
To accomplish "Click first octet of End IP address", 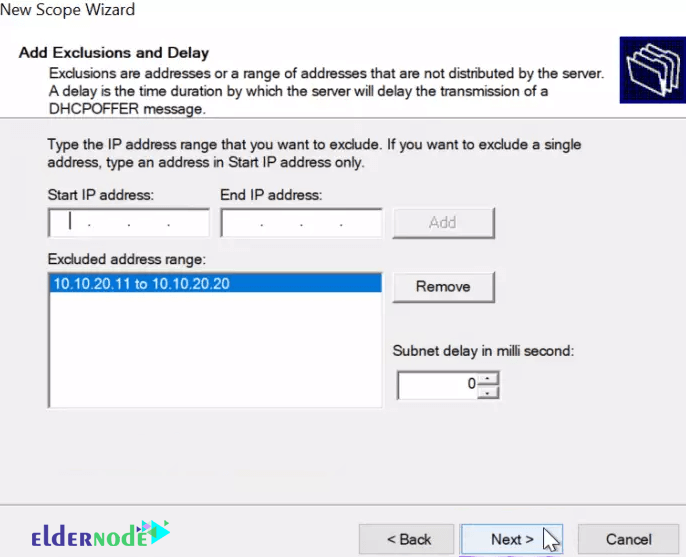I will pos(242,223).
